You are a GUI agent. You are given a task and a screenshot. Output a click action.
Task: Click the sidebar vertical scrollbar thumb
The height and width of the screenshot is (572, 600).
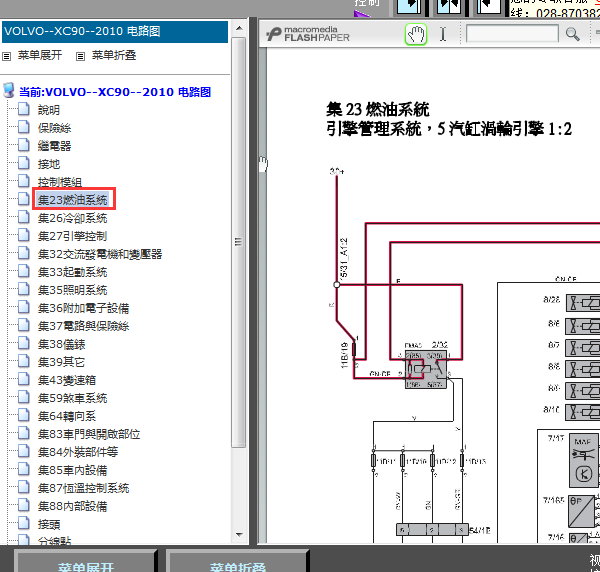point(239,242)
